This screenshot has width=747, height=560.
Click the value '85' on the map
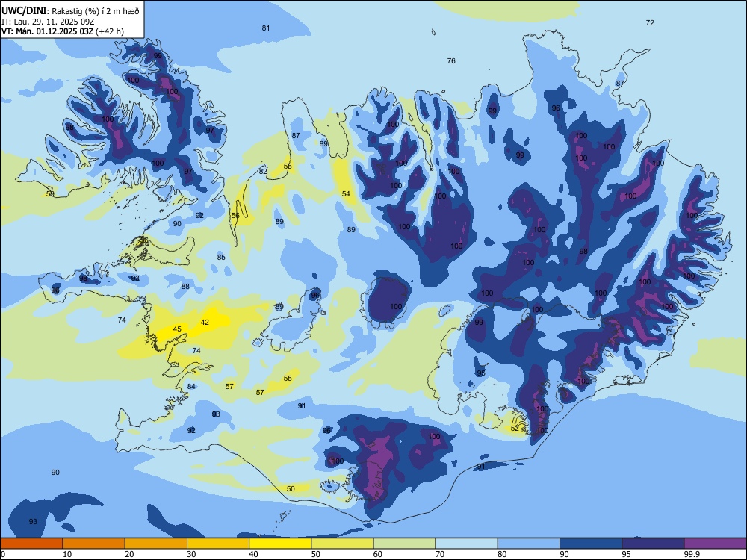coord(221,258)
